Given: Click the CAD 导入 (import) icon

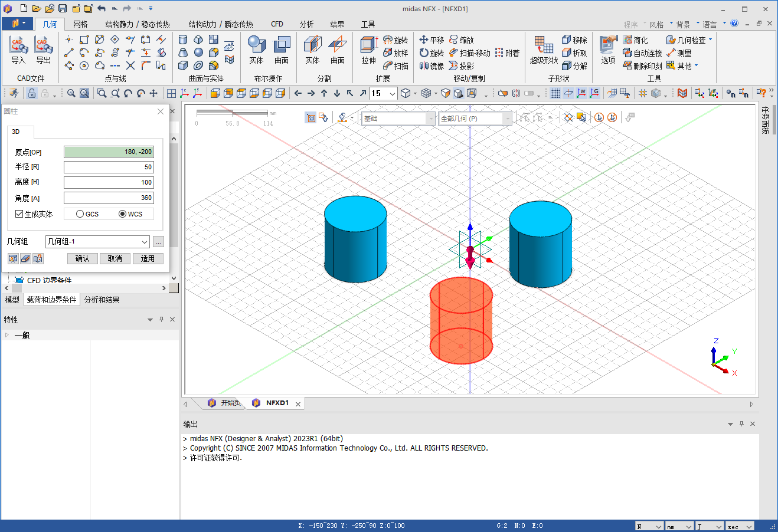Looking at the screenshot, I should click(x=18, y=51).
